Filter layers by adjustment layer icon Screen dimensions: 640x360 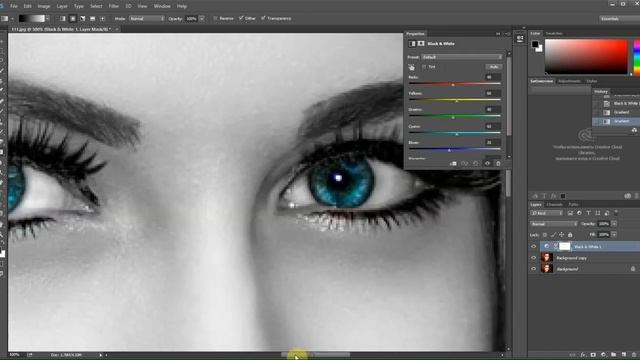pyautogui.click(x=579, y=213)
